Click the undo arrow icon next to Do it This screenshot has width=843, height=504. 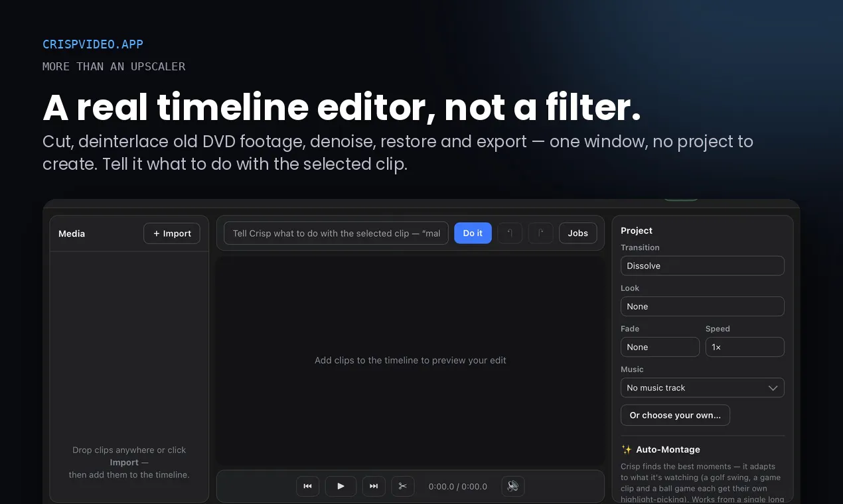(510, 233)
